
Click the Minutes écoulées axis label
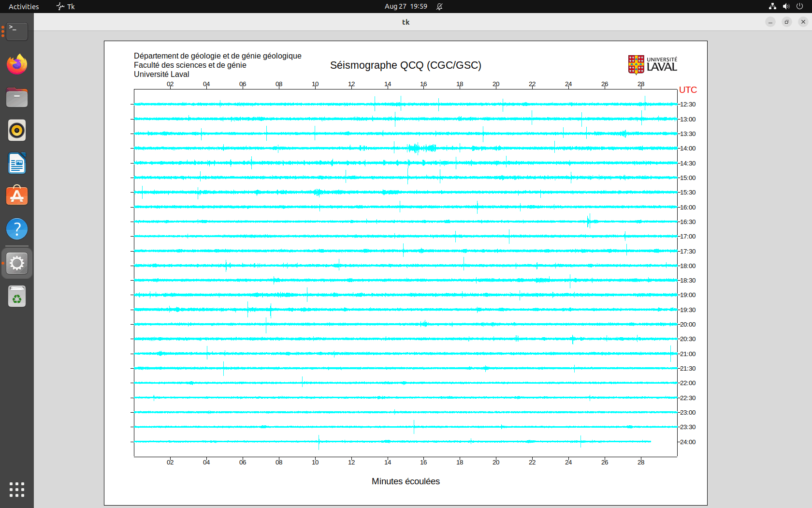click(x=406, y=481)
